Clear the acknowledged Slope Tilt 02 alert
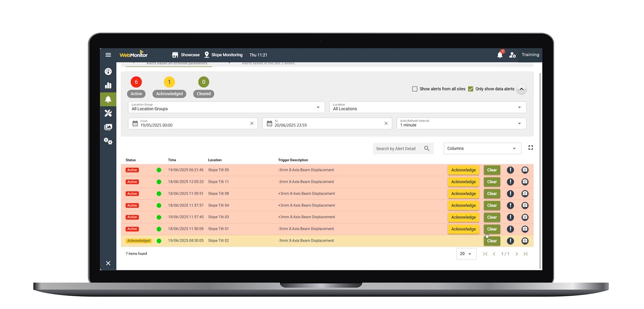 492,241
